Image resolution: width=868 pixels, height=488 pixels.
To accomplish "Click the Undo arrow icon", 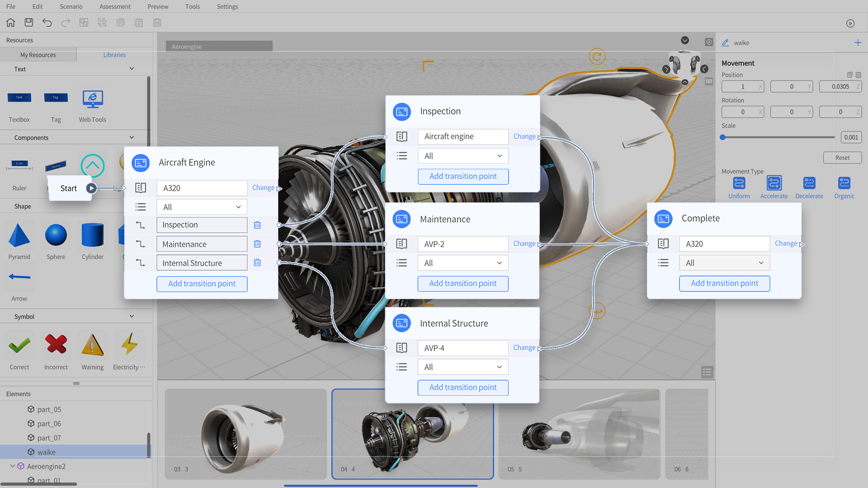I will click(x=47, y=23).
